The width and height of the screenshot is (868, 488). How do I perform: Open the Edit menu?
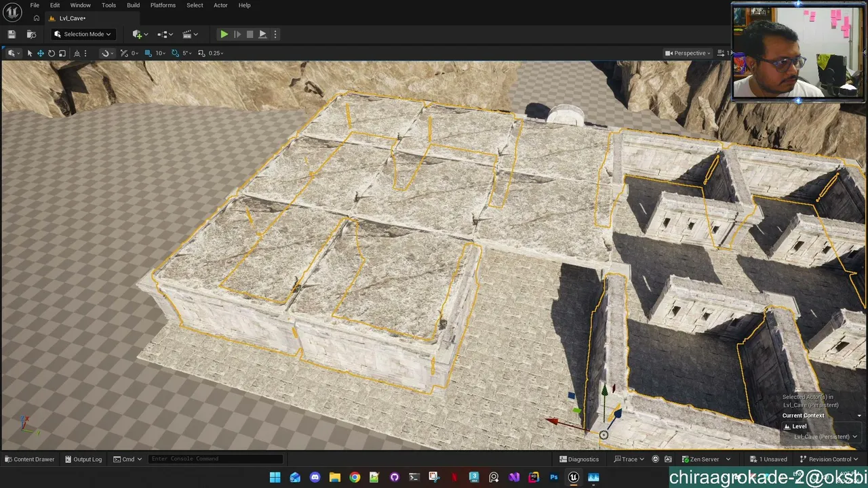tap(55, 5)
